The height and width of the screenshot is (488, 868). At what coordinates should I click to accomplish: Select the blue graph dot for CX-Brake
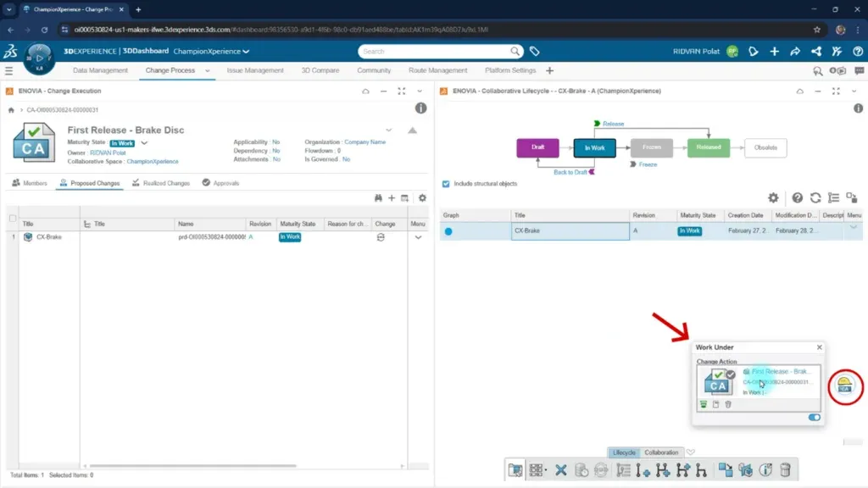pos(448,232)
